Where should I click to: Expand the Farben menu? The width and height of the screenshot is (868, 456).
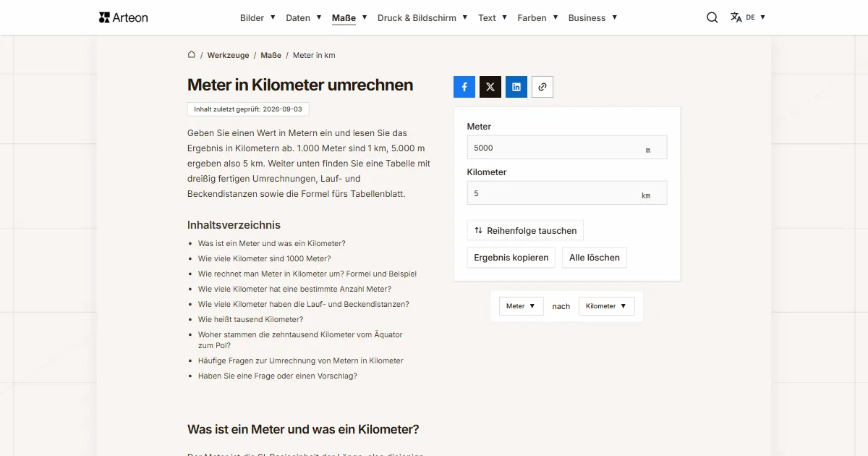tap(537, 17)
